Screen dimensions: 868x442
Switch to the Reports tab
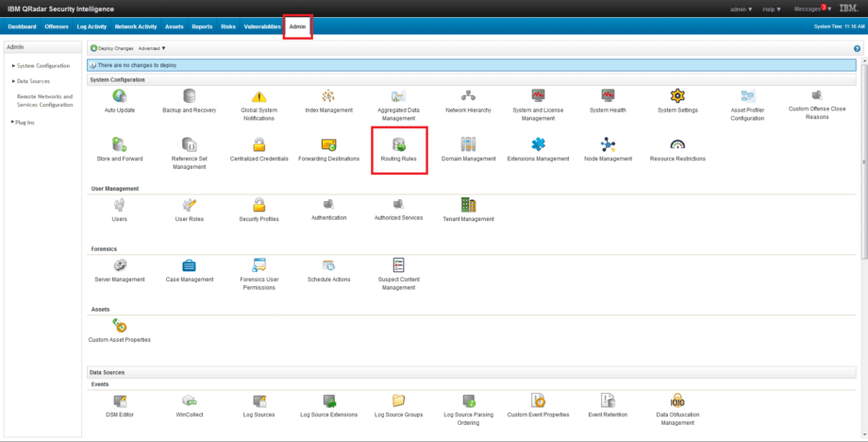[202, 26]
